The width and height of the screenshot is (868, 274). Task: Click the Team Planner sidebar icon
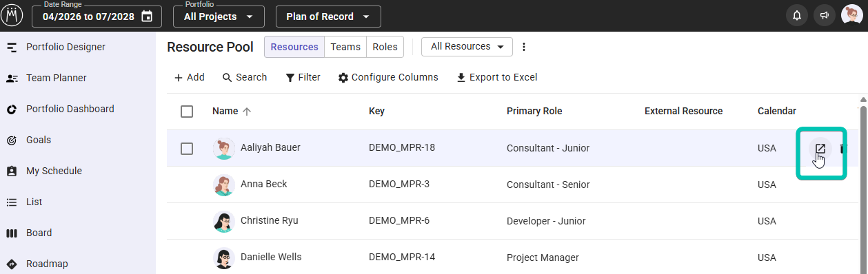pos(12,78)
